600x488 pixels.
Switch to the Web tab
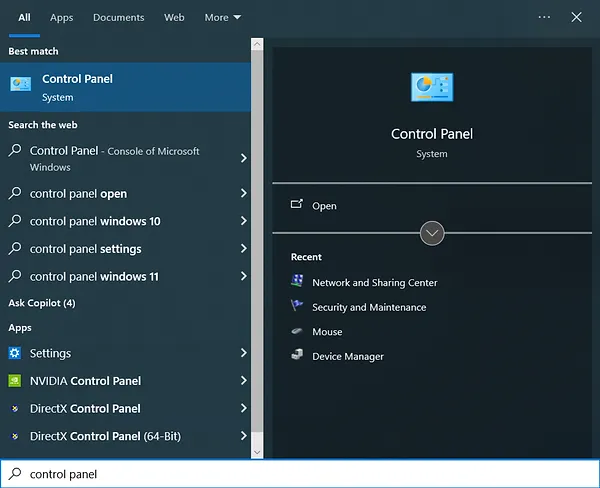click(x=174, y=18)
